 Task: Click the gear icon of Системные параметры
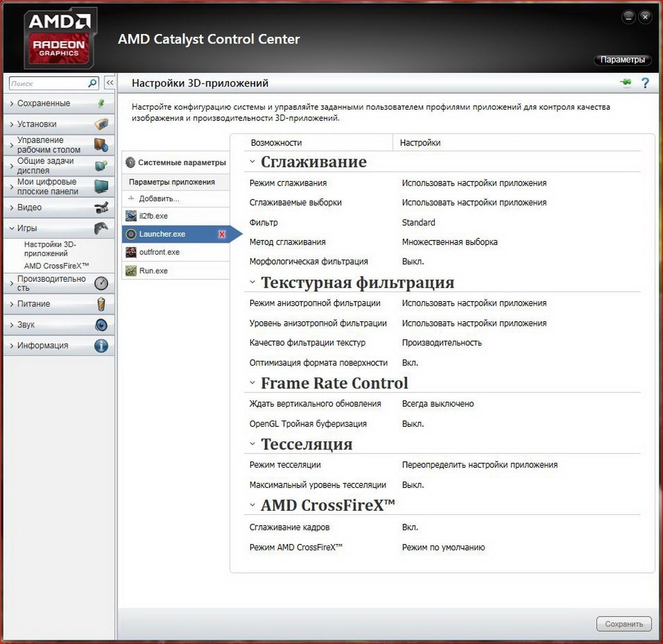tap(131, 162)
